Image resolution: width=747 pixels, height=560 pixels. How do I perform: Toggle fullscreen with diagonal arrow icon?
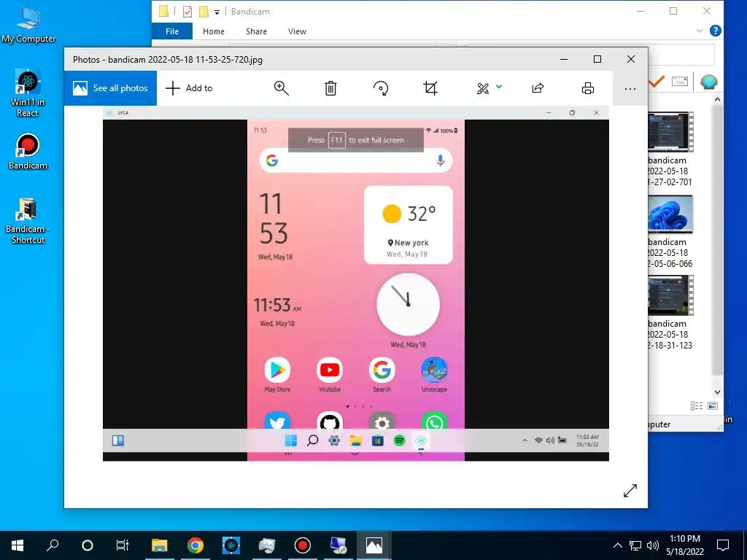(630, 491)
